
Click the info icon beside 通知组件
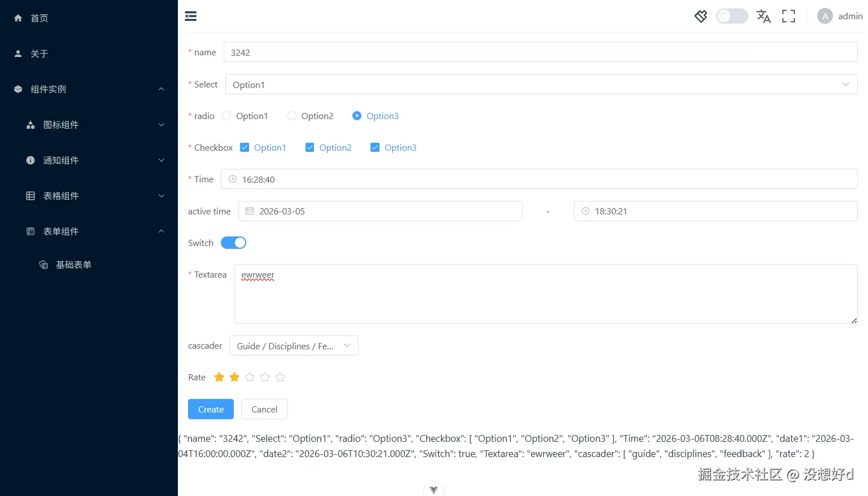point(30,160)
